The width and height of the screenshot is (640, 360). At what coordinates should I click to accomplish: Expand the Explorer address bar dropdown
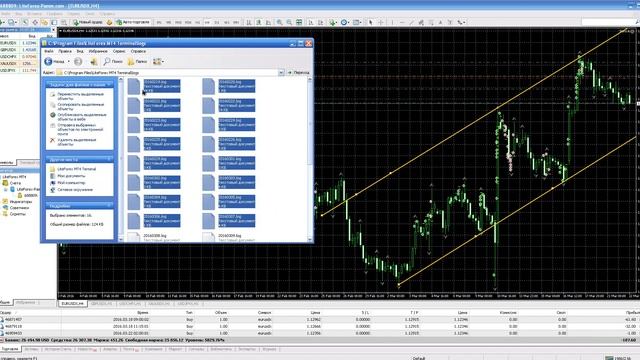point(281,73)
